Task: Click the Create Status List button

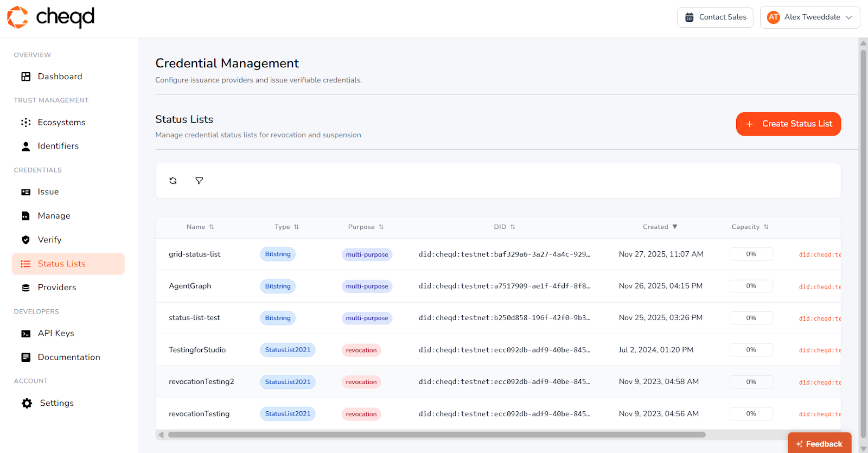Action: (788, 124)
